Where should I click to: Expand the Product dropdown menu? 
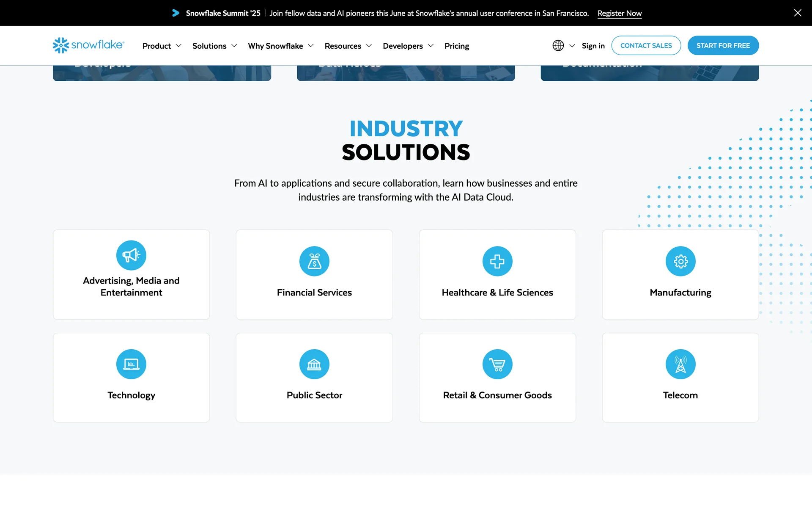tap(162, 46)
